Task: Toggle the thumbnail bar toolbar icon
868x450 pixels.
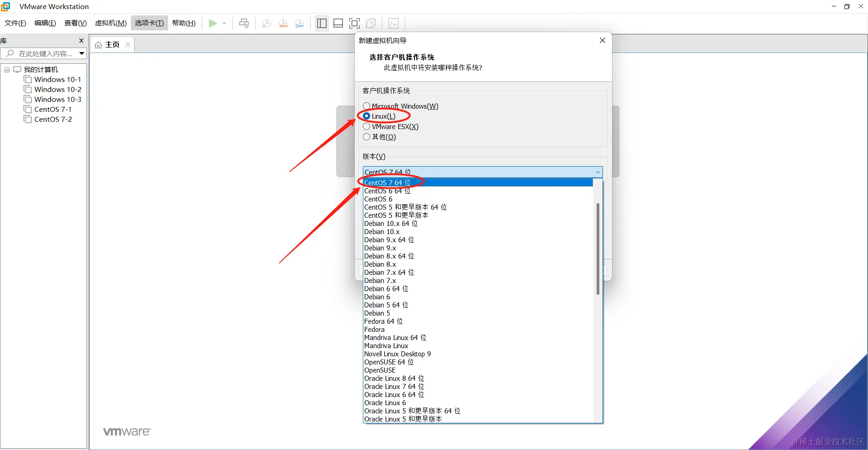Action: 338,23
